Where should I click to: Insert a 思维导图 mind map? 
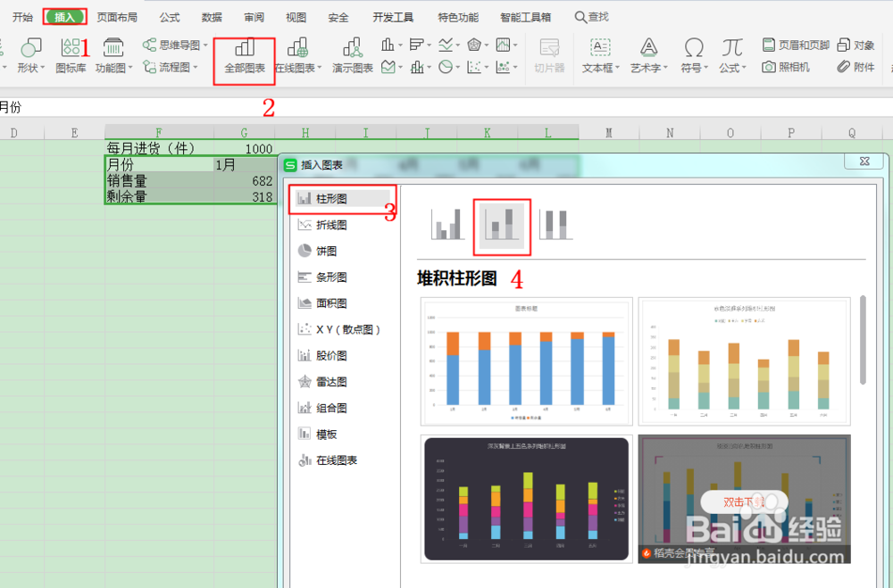[x=175, y=45]
